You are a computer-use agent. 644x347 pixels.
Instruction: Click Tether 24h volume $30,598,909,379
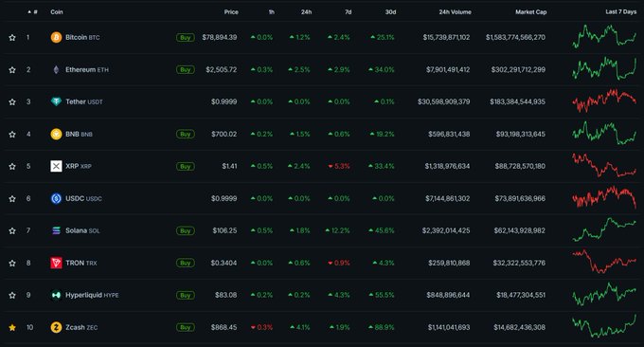[x=443, y=101]
